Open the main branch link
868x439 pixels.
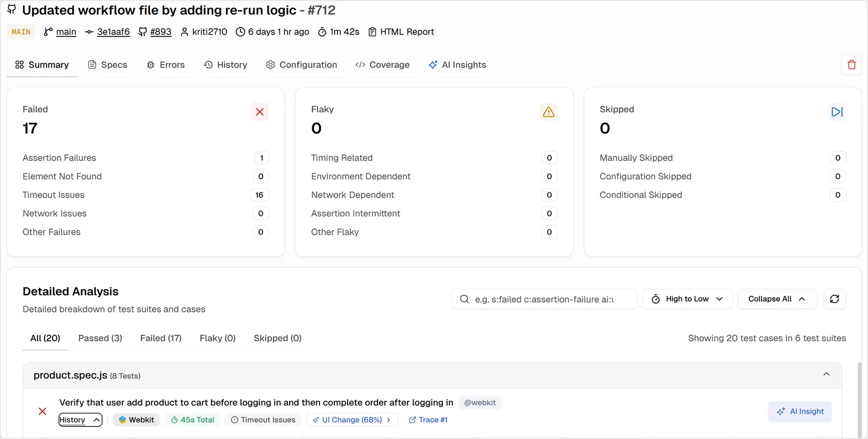[66, 32]
